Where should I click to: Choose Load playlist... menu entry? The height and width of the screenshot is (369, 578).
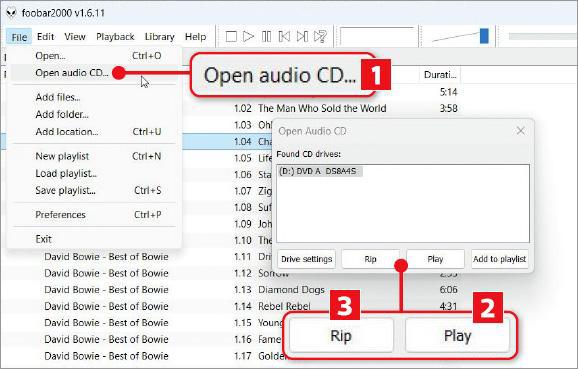click(x=94, y=173)
